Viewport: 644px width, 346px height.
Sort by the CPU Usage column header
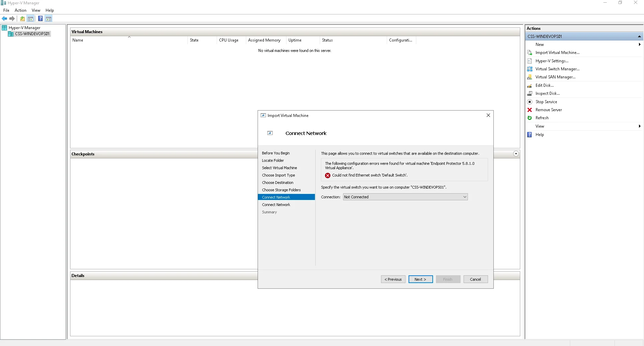tap(231, 40)
